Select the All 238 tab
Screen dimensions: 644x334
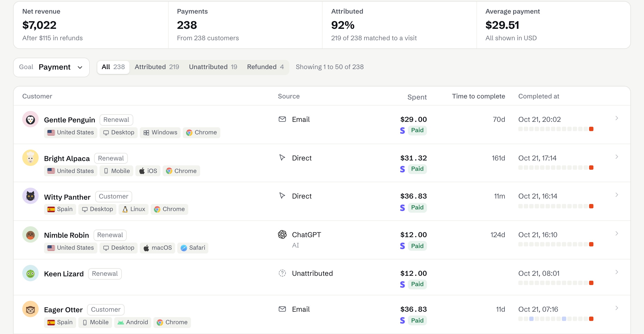[113, 67]
